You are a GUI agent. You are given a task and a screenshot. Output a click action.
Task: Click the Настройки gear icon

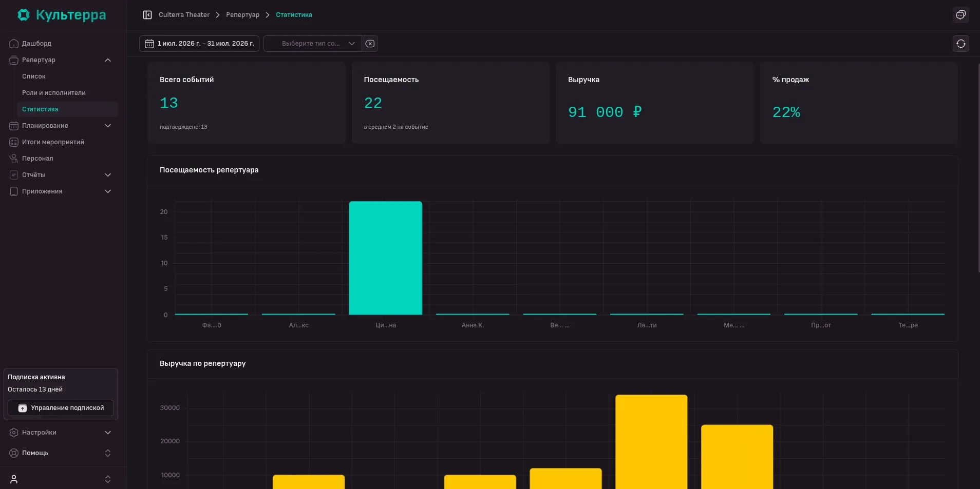(x=14, y=433)
